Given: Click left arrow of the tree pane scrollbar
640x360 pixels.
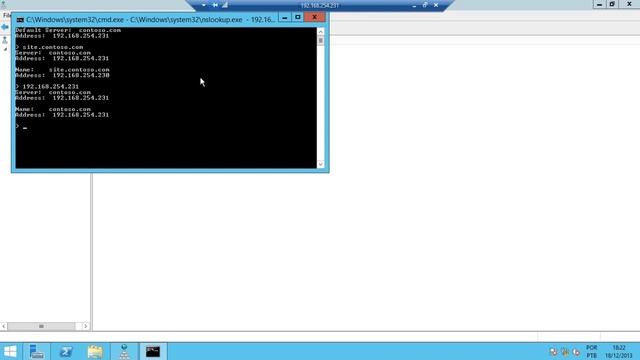Looking at the screenshot, I should click(x=4, y=326).
